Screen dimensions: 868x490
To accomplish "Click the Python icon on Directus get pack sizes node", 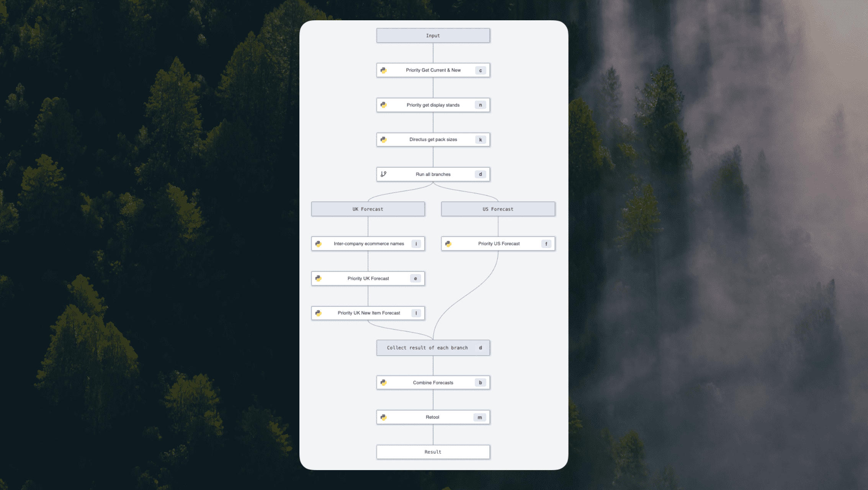I will coord(384,139).
